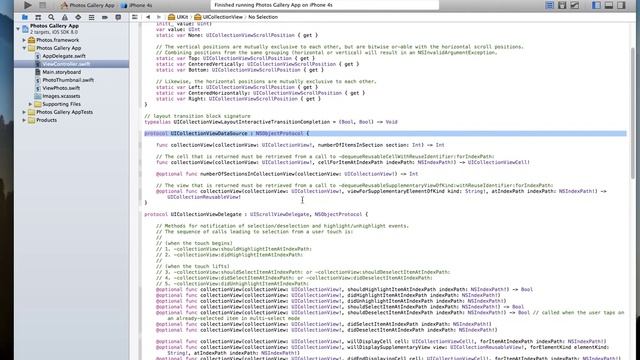Screen dimensions: 640x360
Task: Click 'numberOfItemsInSection' function declaration
Action: tap(300, 145)
